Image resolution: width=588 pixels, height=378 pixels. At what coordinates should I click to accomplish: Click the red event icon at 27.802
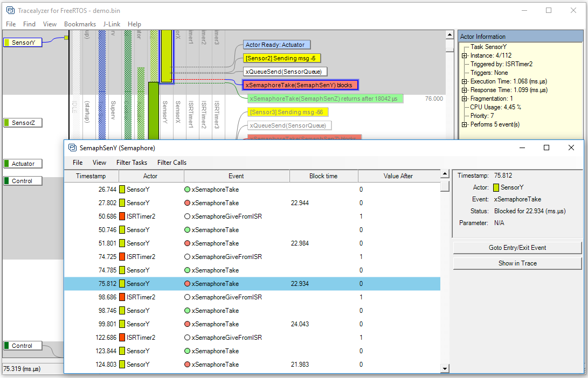pyautogui.click(x=187, y=203)
